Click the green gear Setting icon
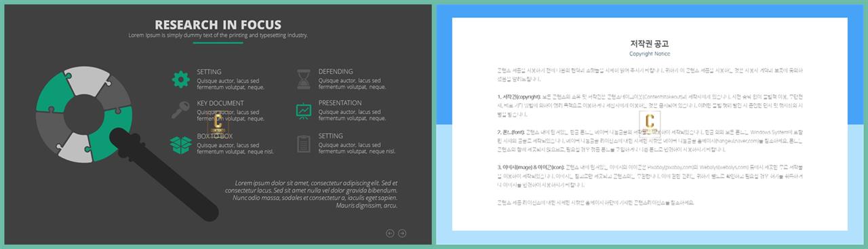 pos(180,79)
